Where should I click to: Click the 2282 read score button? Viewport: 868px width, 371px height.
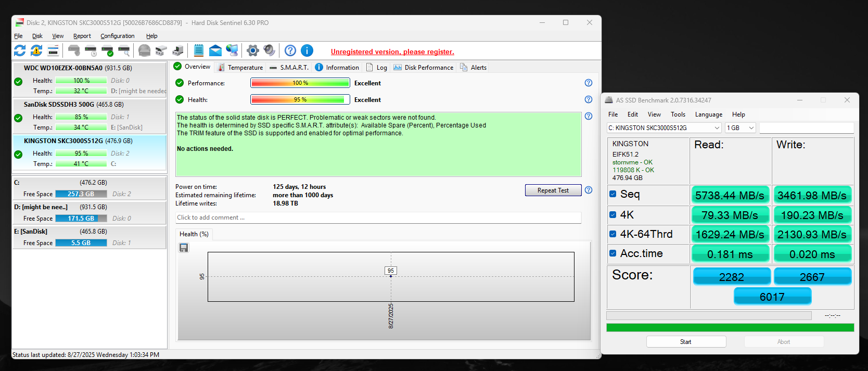coord(732,277)
